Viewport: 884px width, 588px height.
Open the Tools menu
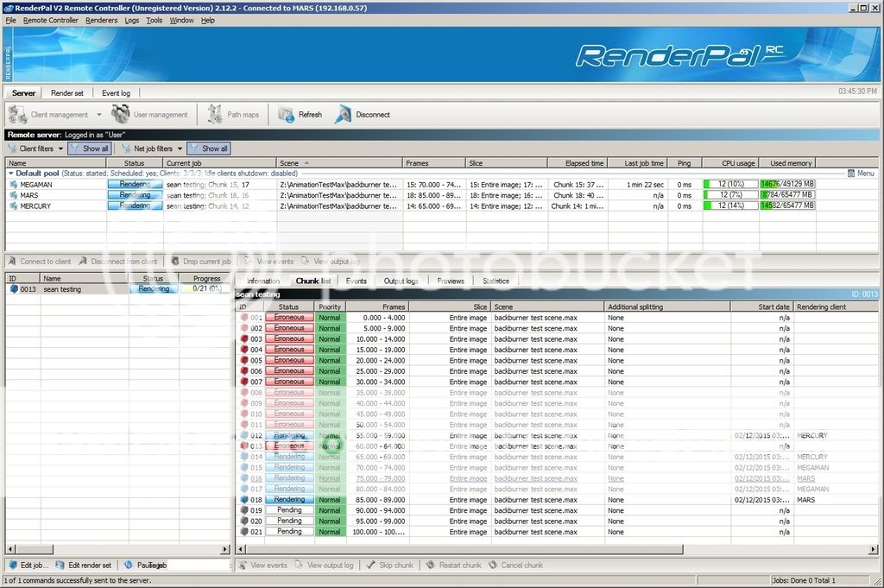155,21
